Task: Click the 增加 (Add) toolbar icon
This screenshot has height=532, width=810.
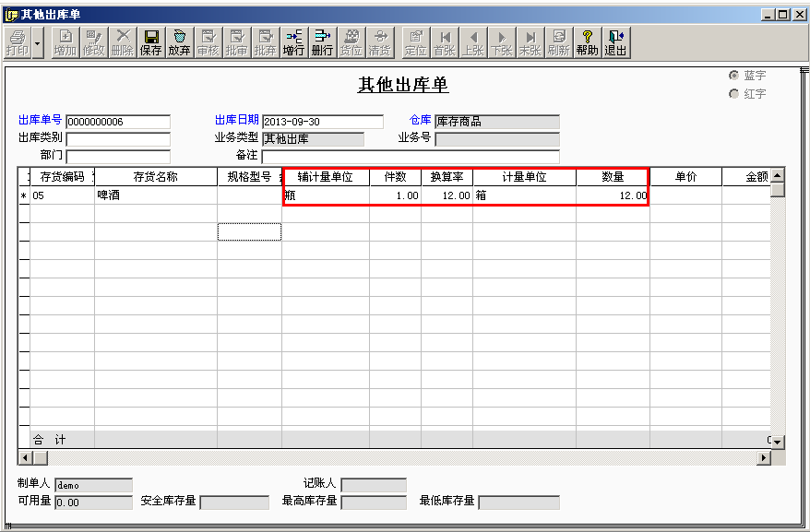Action: coord(66,42)
